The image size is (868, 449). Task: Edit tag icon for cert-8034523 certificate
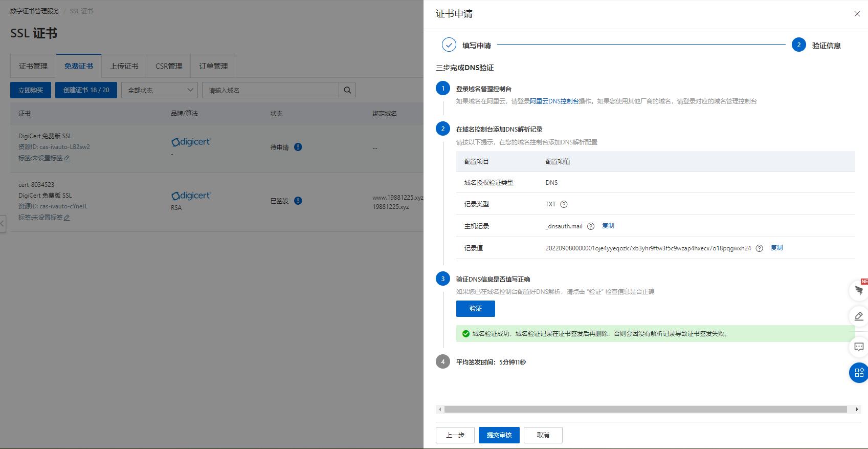click(x=67, y=218)
